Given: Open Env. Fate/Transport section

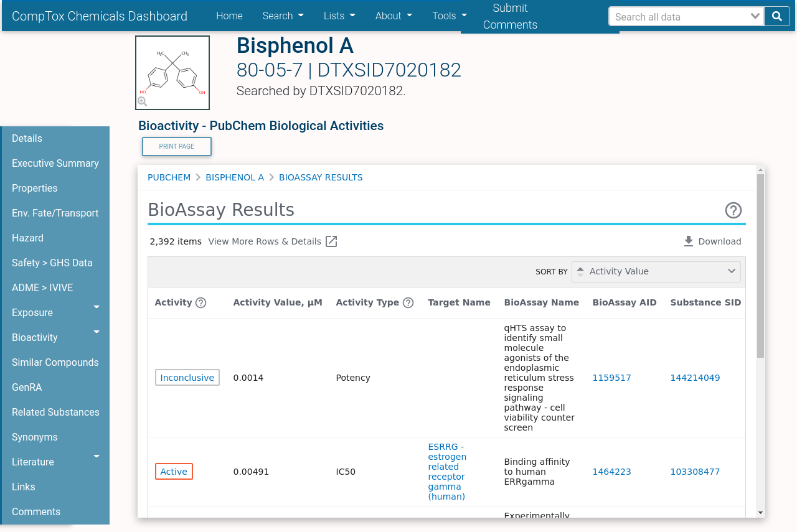Looking at the screenshot, I should click(55, 213).
